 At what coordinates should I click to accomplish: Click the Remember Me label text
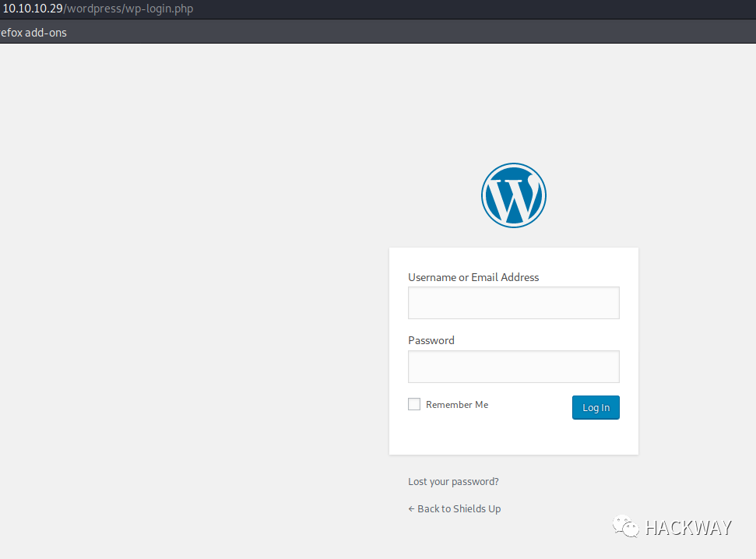click(457, 405)
